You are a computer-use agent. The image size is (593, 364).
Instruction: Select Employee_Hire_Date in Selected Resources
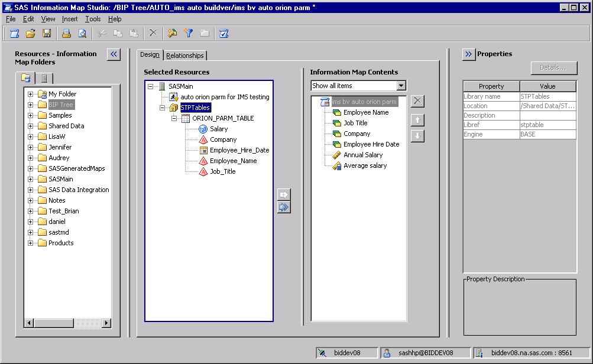pyautogui.click(x=239, y=150)
